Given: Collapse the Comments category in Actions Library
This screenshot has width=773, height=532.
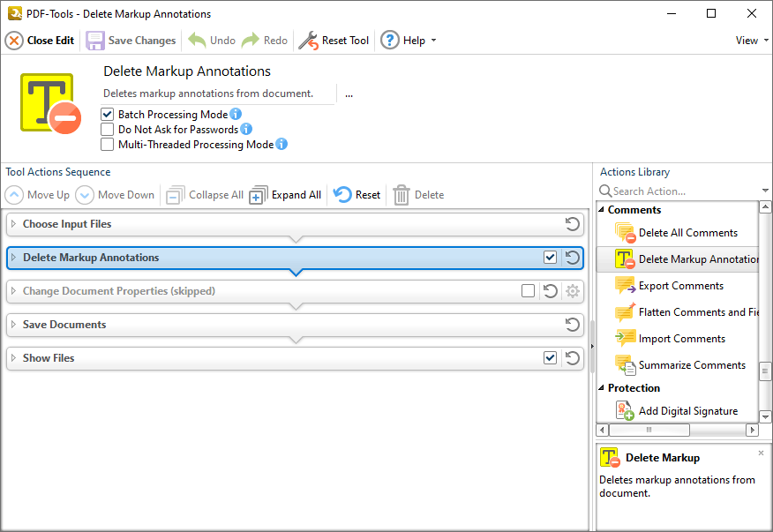Looking at the screenshot, I should coord(602,210).
